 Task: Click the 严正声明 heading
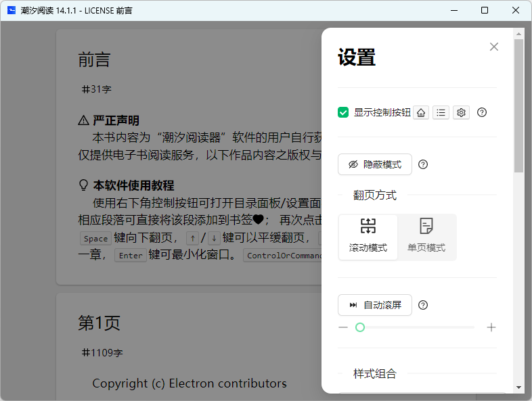pyautogui.click(x=116, y=120)
